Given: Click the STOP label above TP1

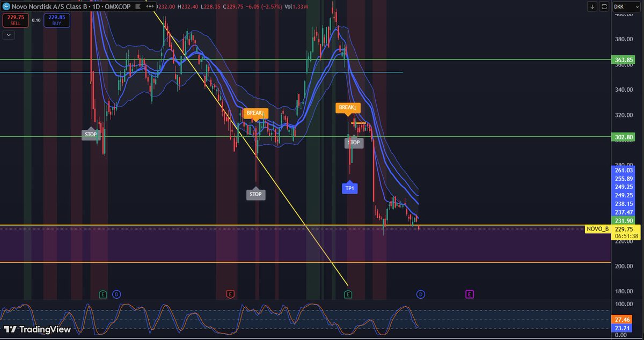Looking at the screenshot, I should click(354, 143).
